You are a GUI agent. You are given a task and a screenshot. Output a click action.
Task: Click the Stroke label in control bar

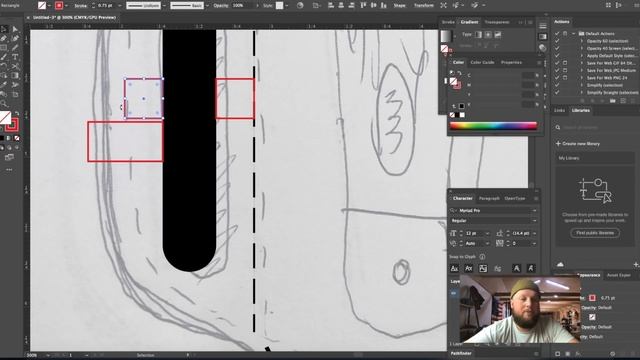tap(80, 6)
